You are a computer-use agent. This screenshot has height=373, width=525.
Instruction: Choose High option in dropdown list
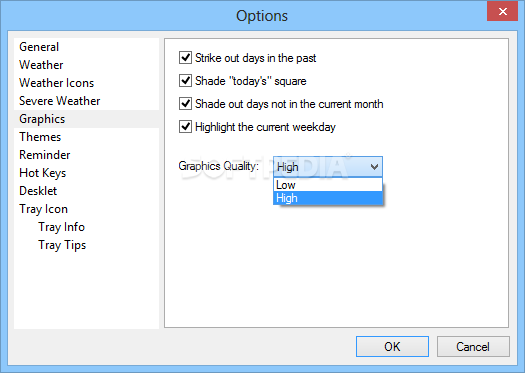(x=328, y=198)
